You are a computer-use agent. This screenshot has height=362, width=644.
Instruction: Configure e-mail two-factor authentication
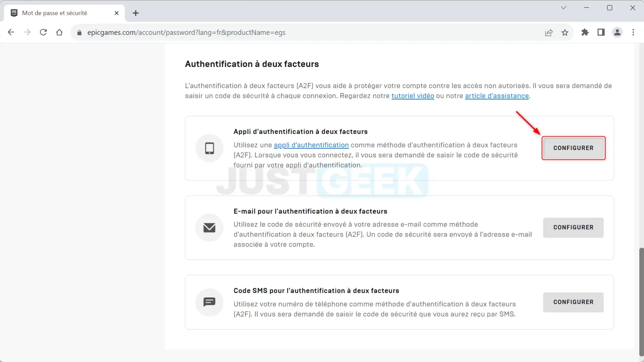[x=573, y=228]
